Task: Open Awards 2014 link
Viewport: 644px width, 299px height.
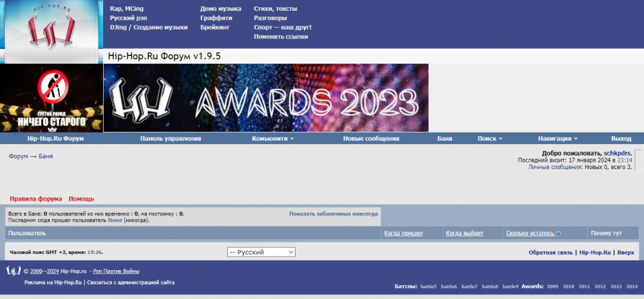Action: (x=632, y=286)
